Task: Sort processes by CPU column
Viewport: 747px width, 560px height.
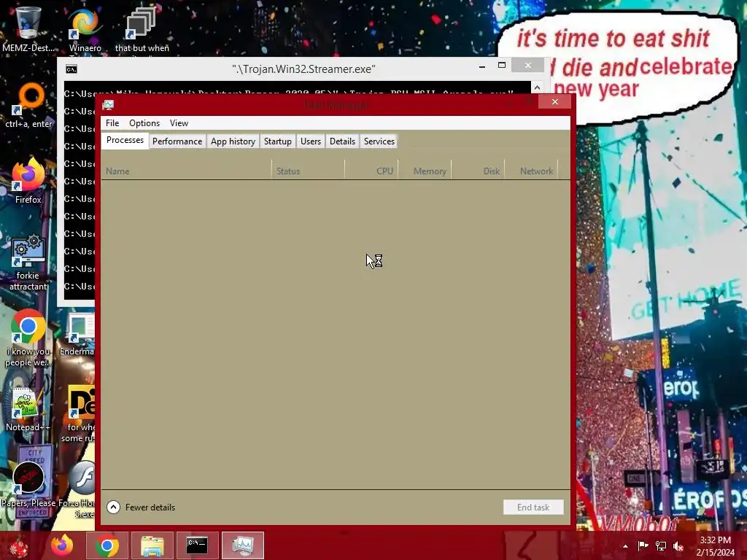Action: click(371, 171)
